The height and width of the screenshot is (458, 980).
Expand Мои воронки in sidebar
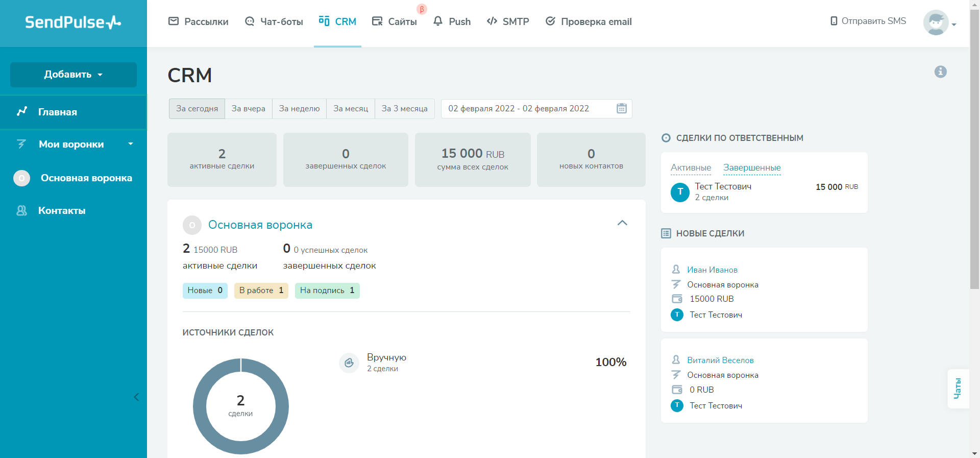click(x=73, y=144)
